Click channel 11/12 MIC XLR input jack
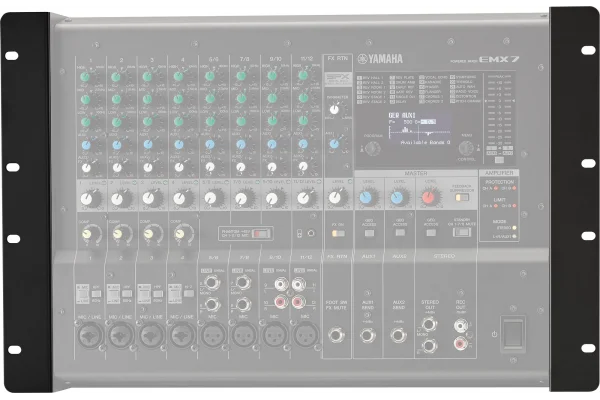The height and width of the screenshot is (400, 600). [x=306, y=334]
